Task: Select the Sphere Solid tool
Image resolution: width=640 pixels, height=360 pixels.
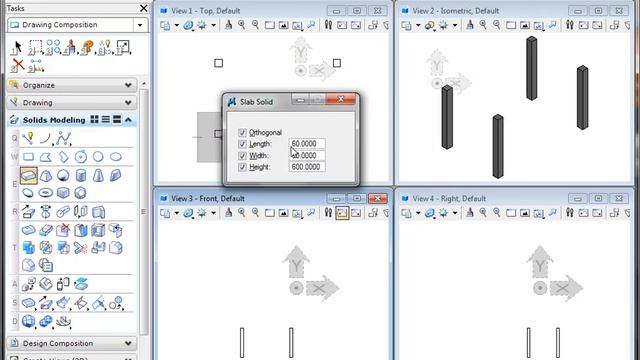Action: [x=63, y=176]
